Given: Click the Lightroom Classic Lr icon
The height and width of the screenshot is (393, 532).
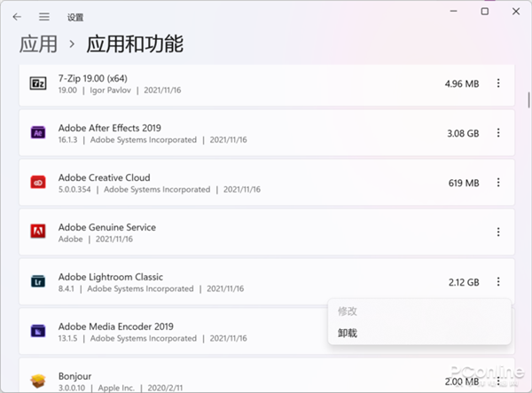Looking at the screenshot, I should [38, 281].
